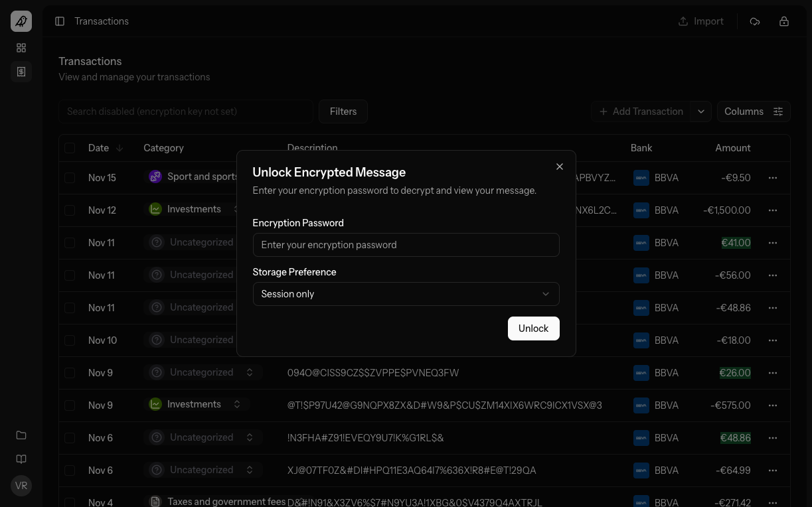Viewport: 812px width, 507px height.
Task: Click the encryption password input field
Action: 406,245
